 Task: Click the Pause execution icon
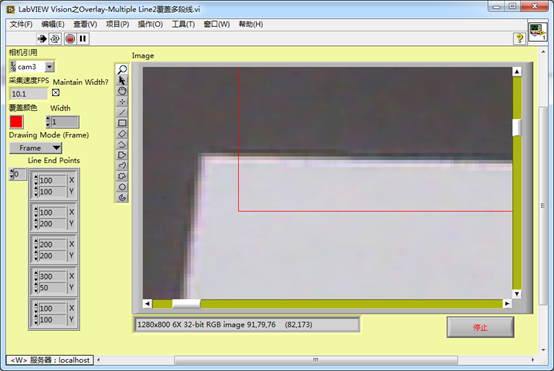[x=83, y=39]
